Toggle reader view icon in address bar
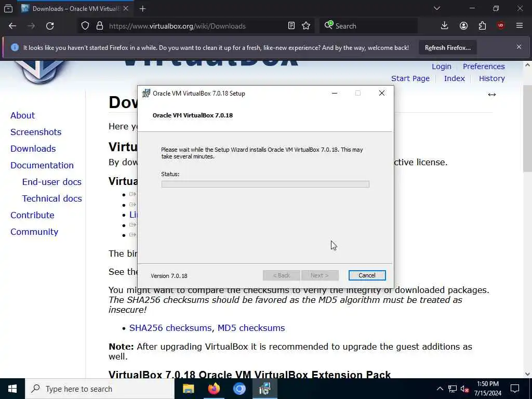 pos(291,26)
